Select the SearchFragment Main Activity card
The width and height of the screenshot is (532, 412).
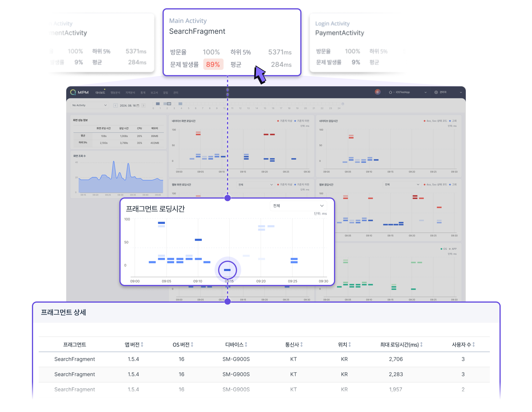click(232, 42)
